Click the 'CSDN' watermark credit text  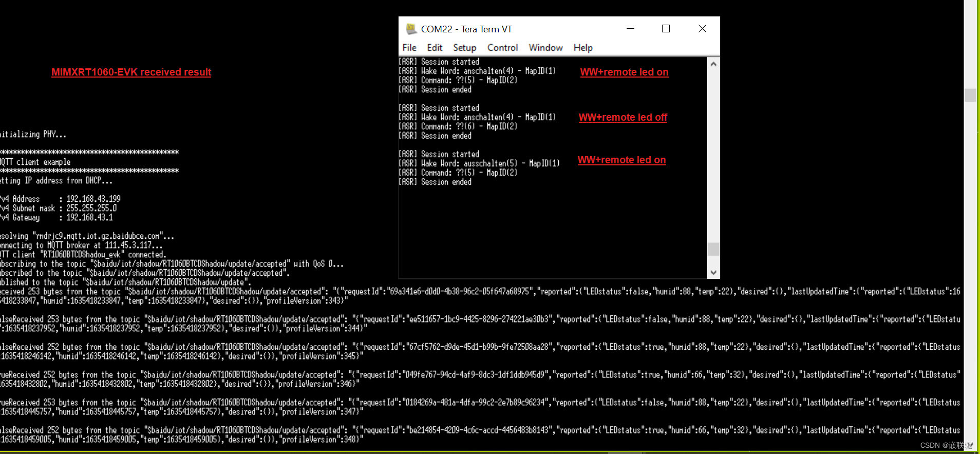tap(946, 445)
